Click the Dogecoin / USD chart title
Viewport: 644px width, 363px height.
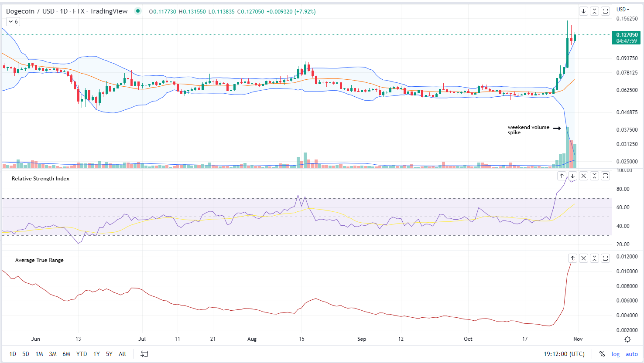tap(67, 11)
